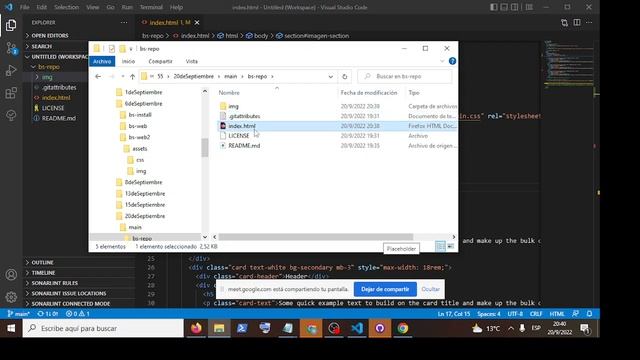Select the img folder in File Explorer list
This screenshot has width=640, height=360.
[x=233, y=106]
